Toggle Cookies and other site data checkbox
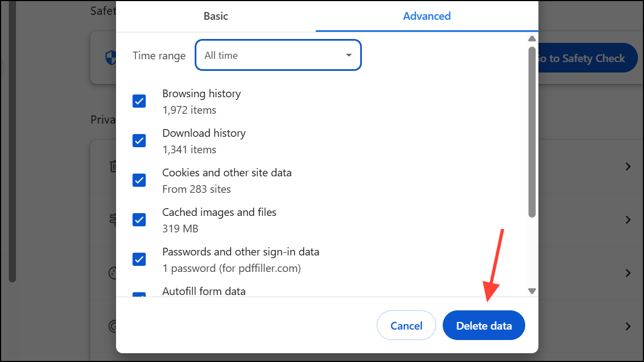The width and height of the screenshot is (644, 362). click(x=139, y=180)
